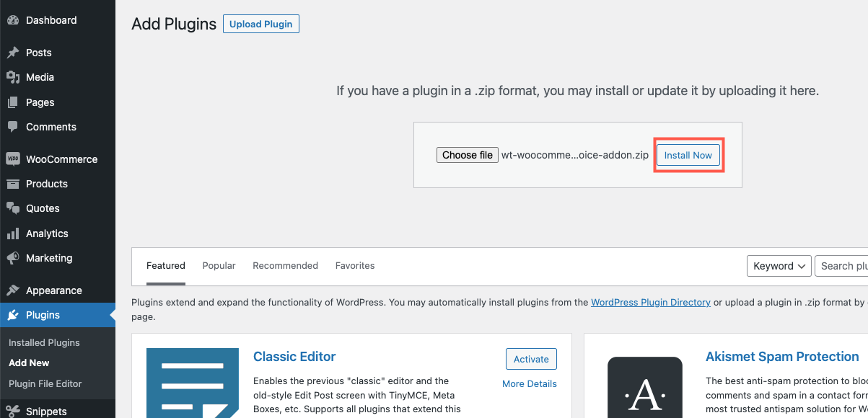The width and height of the screenshot is (868, 418).
Task: Click the Products box icon
Action: (13, 184)
